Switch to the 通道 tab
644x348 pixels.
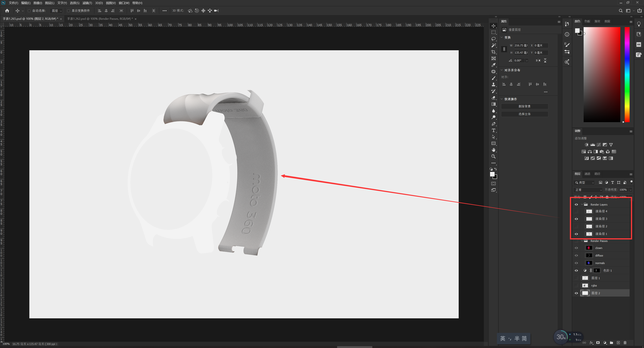tap(587, 174)
